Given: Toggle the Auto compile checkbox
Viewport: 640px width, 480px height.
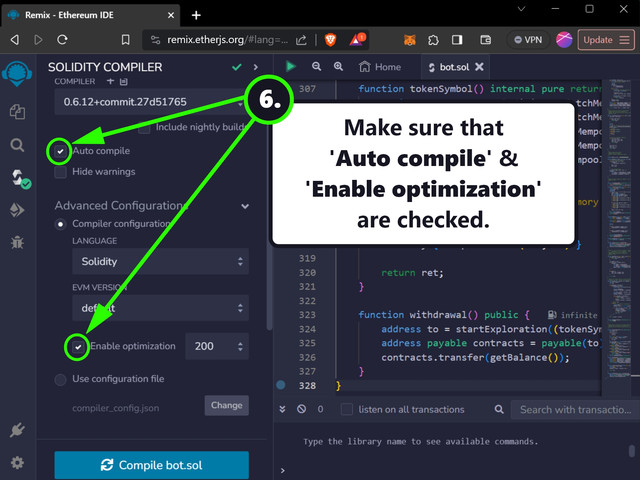Looking at the screenshot, I should 61,151.
